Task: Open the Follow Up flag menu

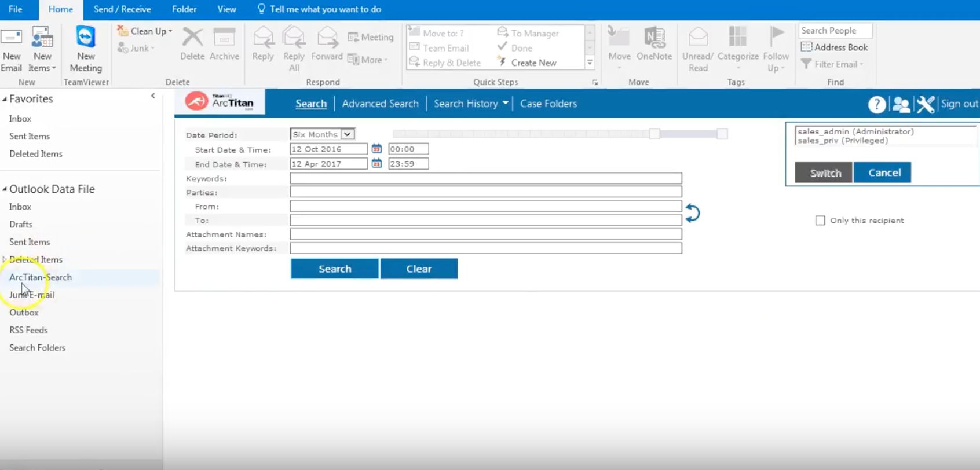Action: point(776,50)
